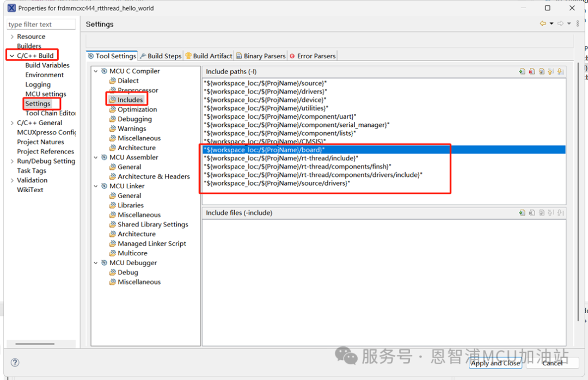Open the WikiText properties page
The height and width of the screenshot is (380, 588).
tap(30, 190)
